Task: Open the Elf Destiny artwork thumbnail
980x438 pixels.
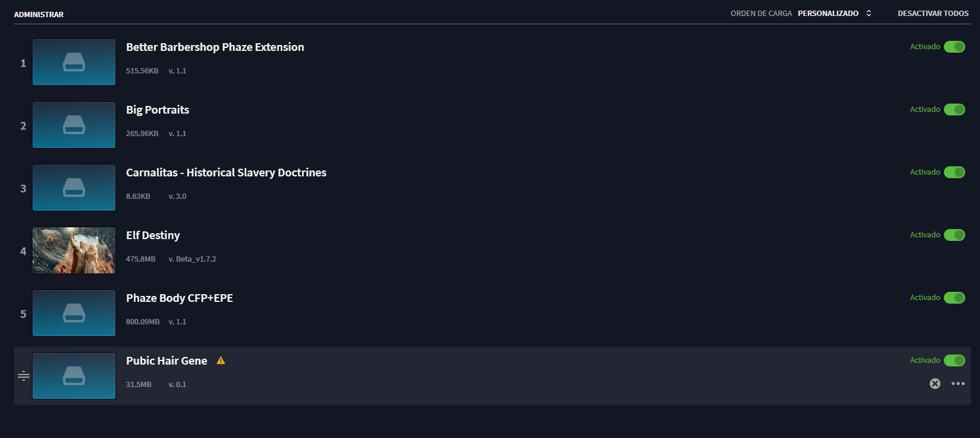Action: tap(74, 250)
